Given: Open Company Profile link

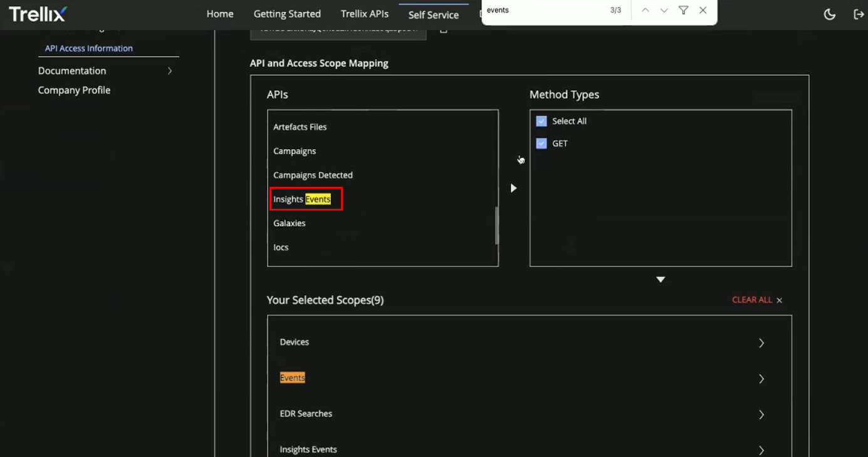Looking at the screenshot, I should coord(74,90).
